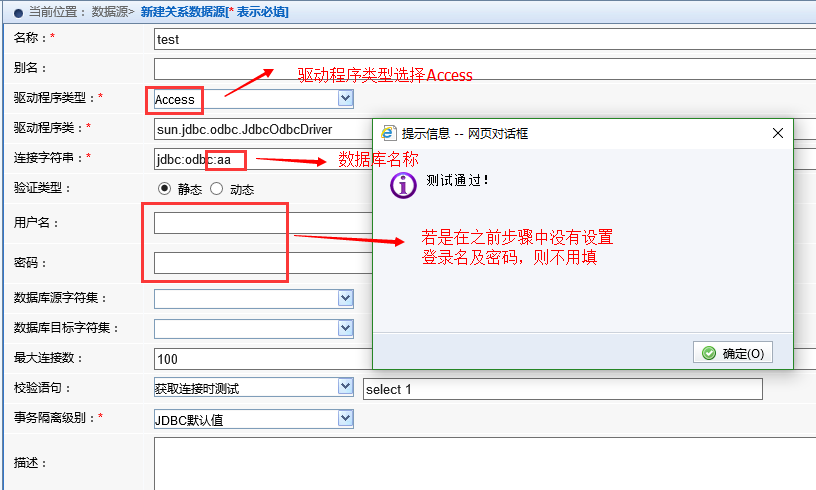Screen dimensions: 816x490
Task: Click the 驱动程序类 sun.jdbc.odbc.JdbcOdbcDriver field
Action: click(263, 130)
